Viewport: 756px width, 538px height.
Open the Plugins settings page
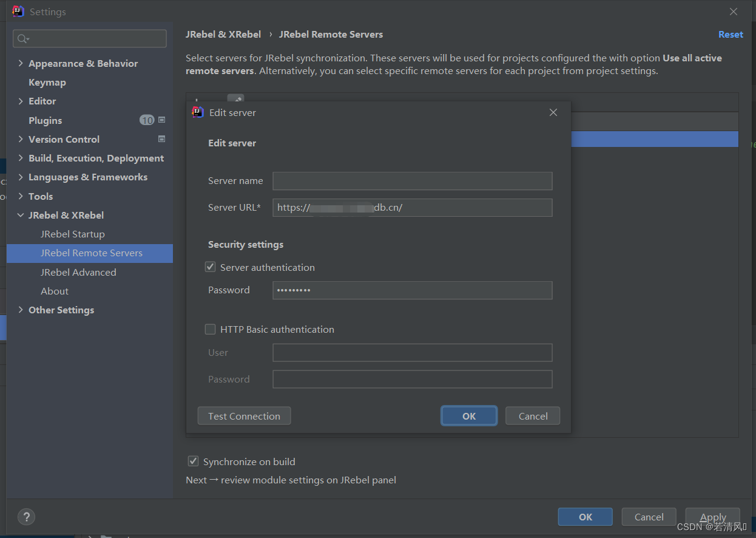pyautogui.click(x=46, y=120)
